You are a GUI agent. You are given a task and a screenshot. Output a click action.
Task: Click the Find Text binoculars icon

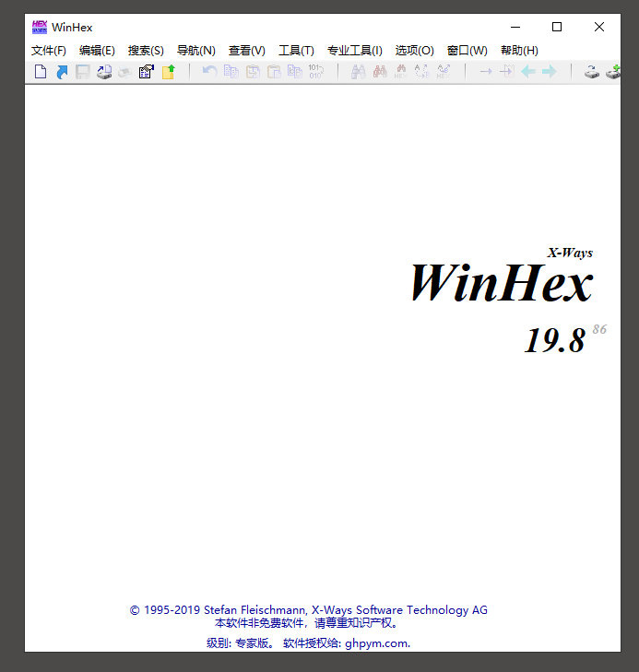pos(358,72)
